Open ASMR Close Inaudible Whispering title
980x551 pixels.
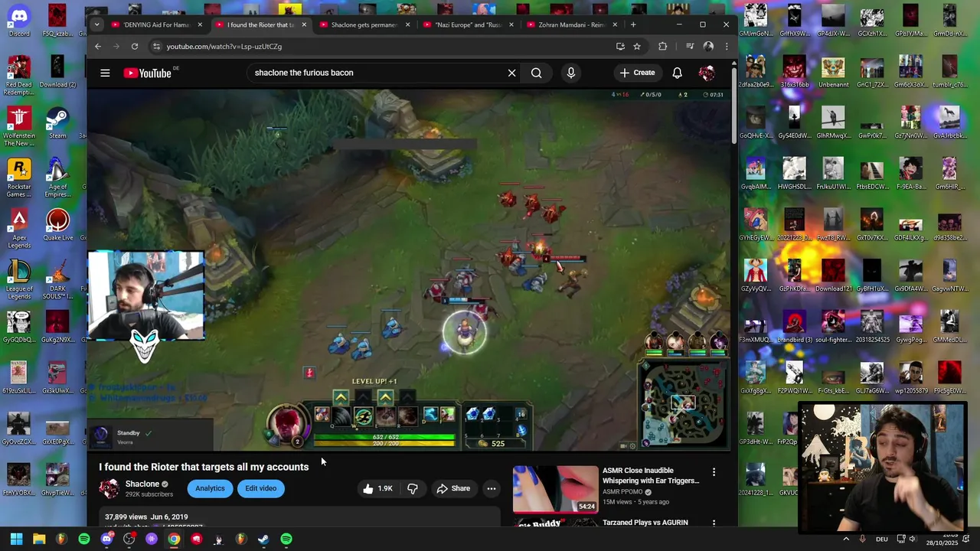coord(651,475)
